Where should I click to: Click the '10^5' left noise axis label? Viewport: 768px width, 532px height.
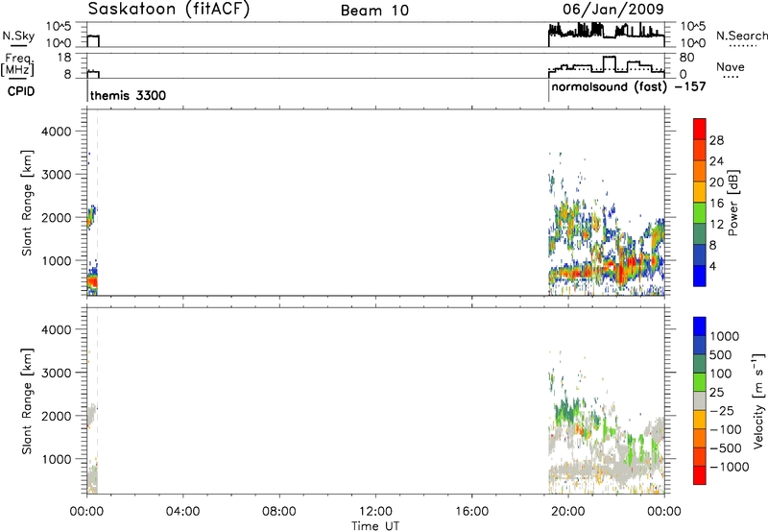pos(59,26)
